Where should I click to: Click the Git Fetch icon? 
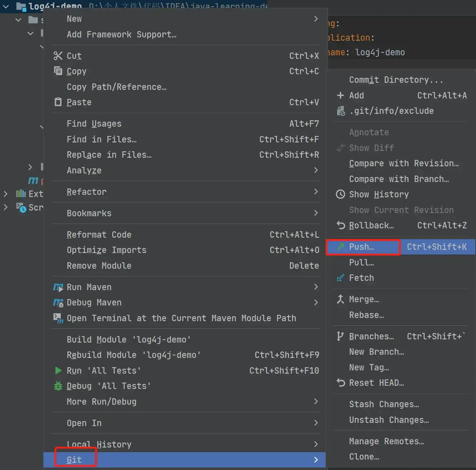[341, 278]
